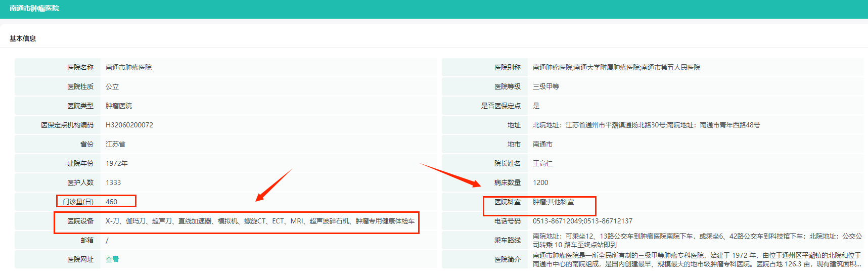Click the 医院名称 label
Image resolution: width=868 pixels, height=276 pixels.
click(80, 67)
